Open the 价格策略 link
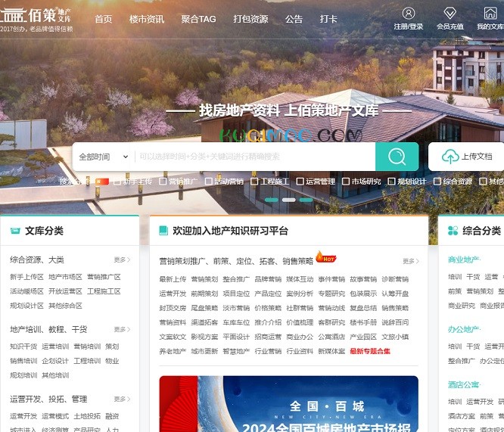 click(268, 308)
